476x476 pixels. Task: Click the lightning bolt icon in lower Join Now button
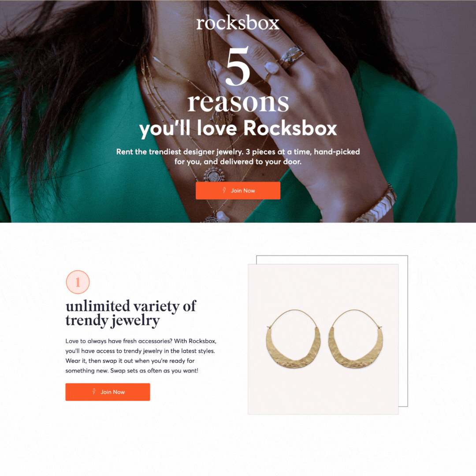pyautogui.click(x=94, y=391)
